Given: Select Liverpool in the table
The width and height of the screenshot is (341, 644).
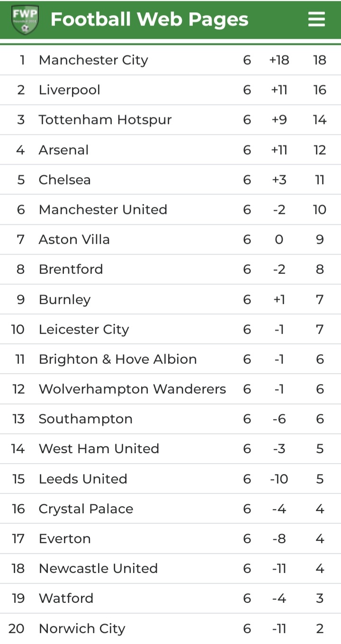Looking at the screenshot, I should [70, 90].
